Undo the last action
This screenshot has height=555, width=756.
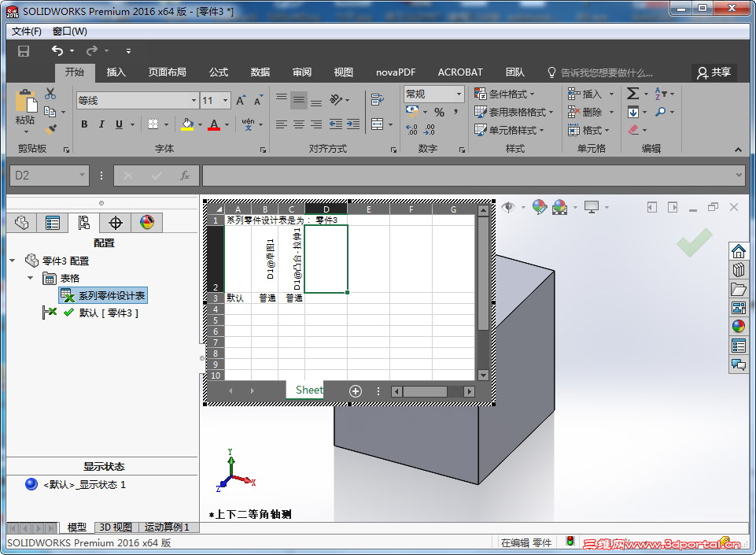(x=57, y=50)
